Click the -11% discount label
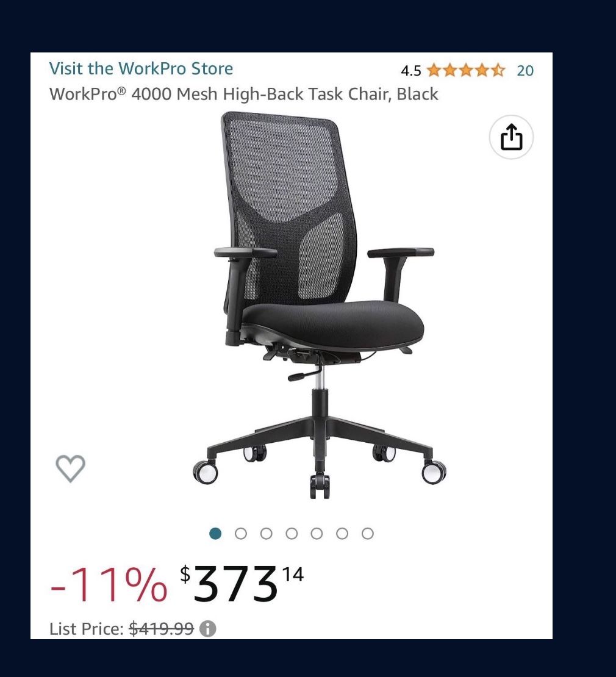Viewport: 616px width, 677px height. (109, 584)
